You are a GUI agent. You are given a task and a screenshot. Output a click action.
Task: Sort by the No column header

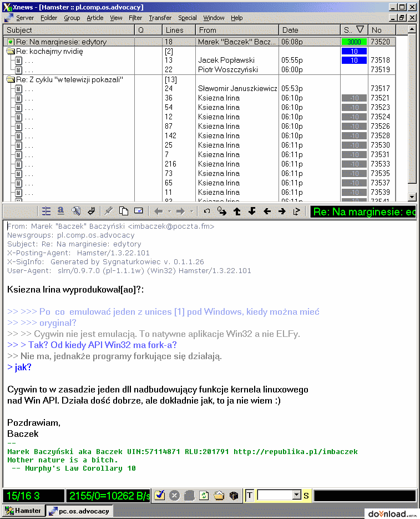pyautogui.click(x=382, y=30)
